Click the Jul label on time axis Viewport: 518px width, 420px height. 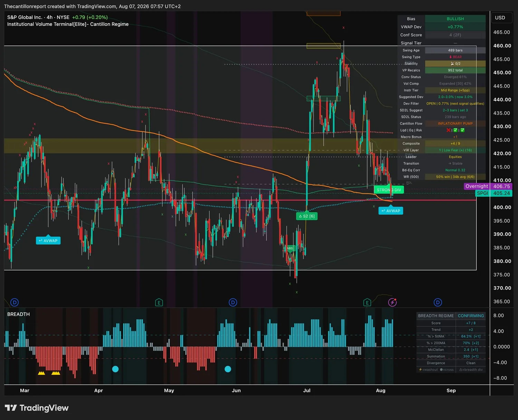pyautogui.click(x=307, y=391)
